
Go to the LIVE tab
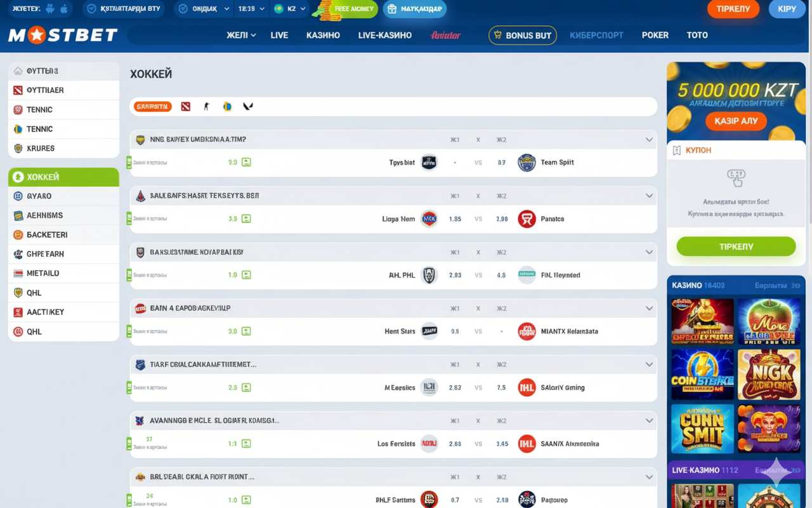point(279,36)
